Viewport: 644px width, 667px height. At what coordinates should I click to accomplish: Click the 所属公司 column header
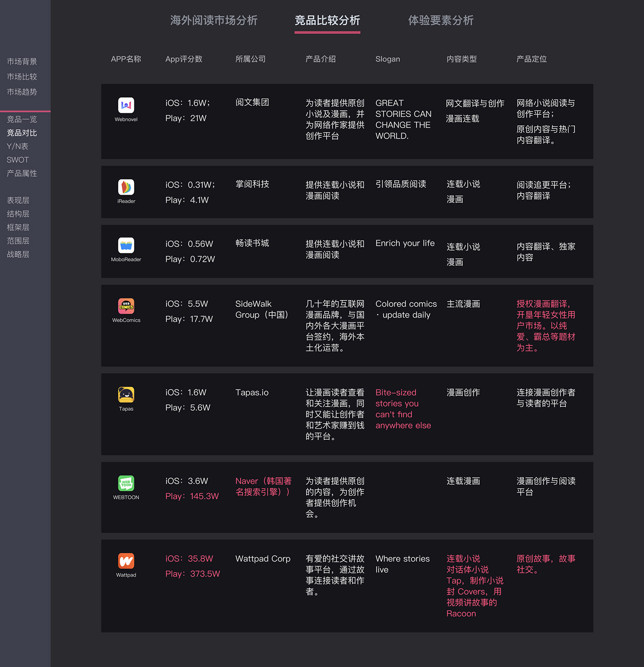[250, 59]
